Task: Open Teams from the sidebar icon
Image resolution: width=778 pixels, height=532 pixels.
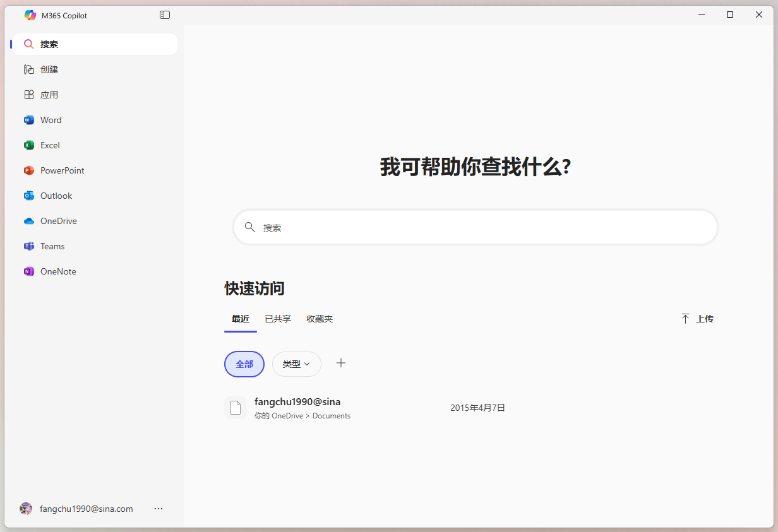Action: (29, 246)
